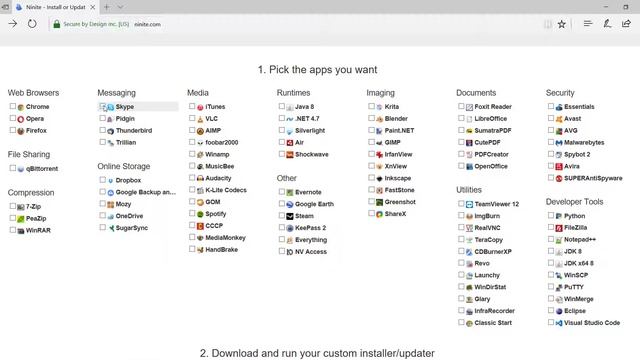This screenshot has width=640, height=360.
Task: Tick the Python checkbox
Action: pyautogui.click(x=551, y=215)
